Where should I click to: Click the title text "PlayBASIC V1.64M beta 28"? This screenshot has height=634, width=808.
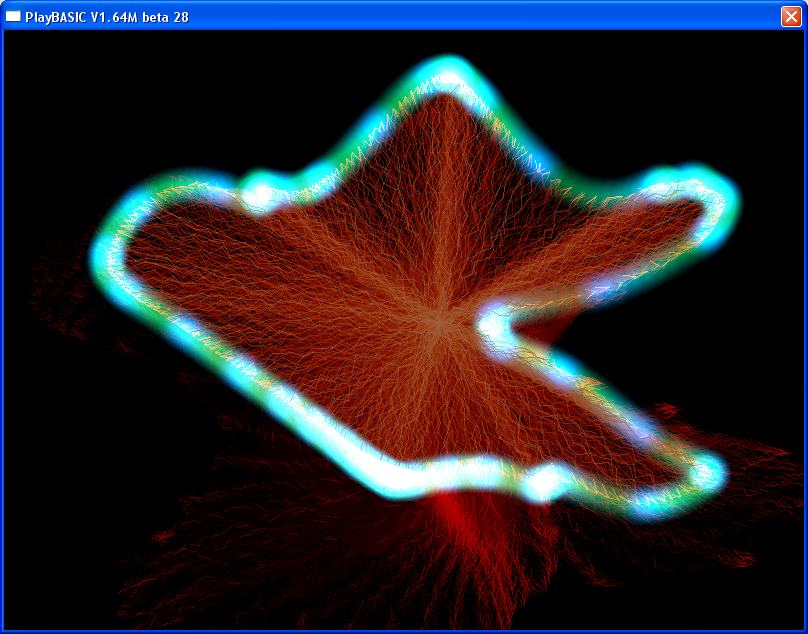click(107, 17)
